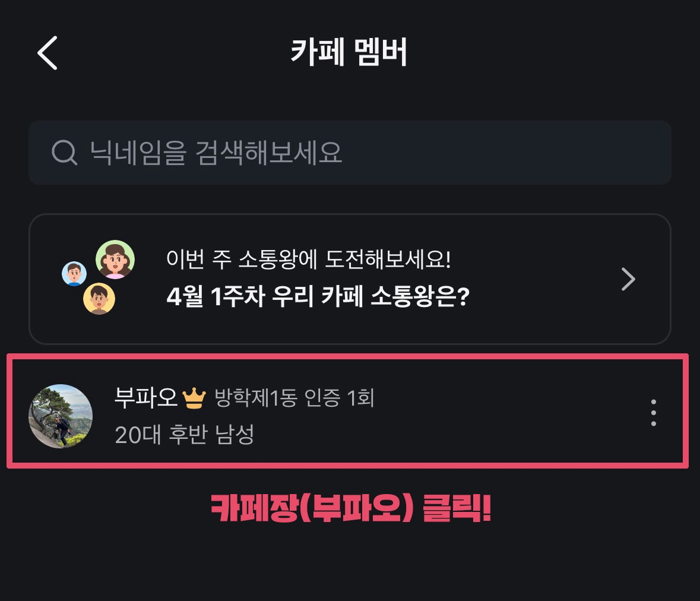Tap the 카페장(부파오) 클릭! instruction text
The width and height of the screenshot is (700, 601).
(x=350, y=508)
